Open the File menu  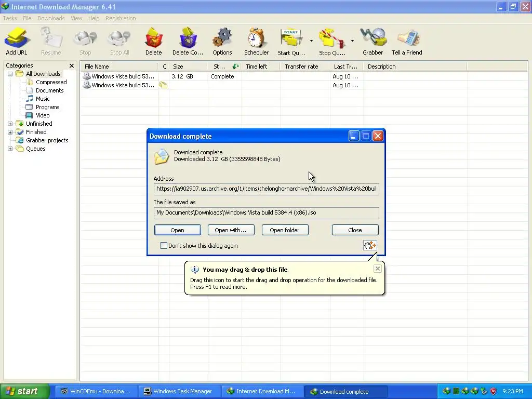[27, 18]
